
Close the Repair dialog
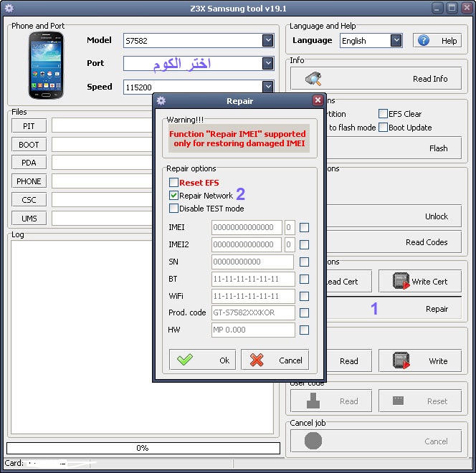coord(318,100)
